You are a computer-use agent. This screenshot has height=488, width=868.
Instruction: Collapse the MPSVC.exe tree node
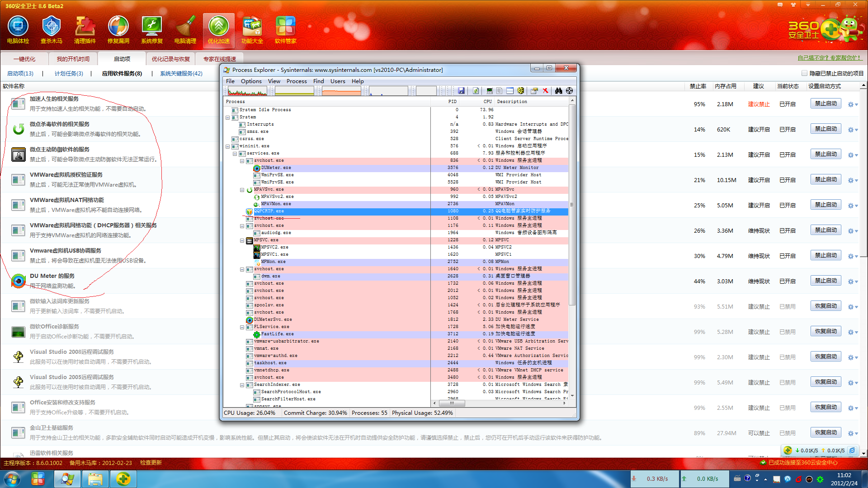tap(242, 240)
